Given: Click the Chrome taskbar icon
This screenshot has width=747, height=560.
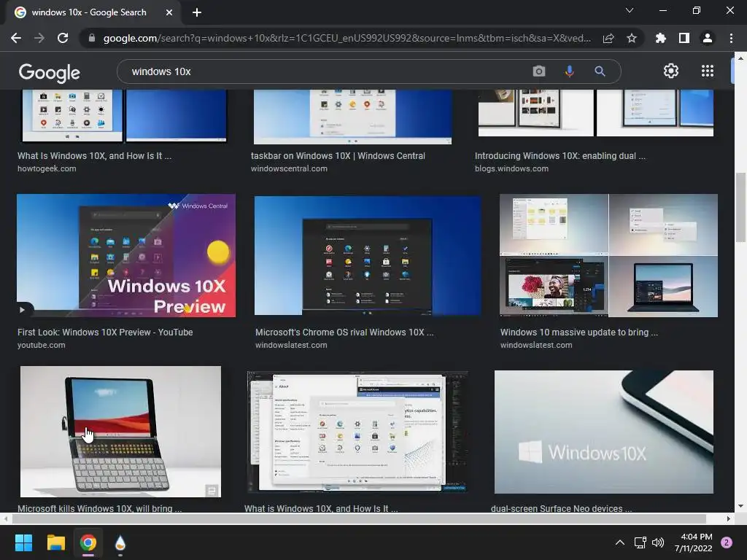Looking at the screenshot, I should click(x=88, y=542).
